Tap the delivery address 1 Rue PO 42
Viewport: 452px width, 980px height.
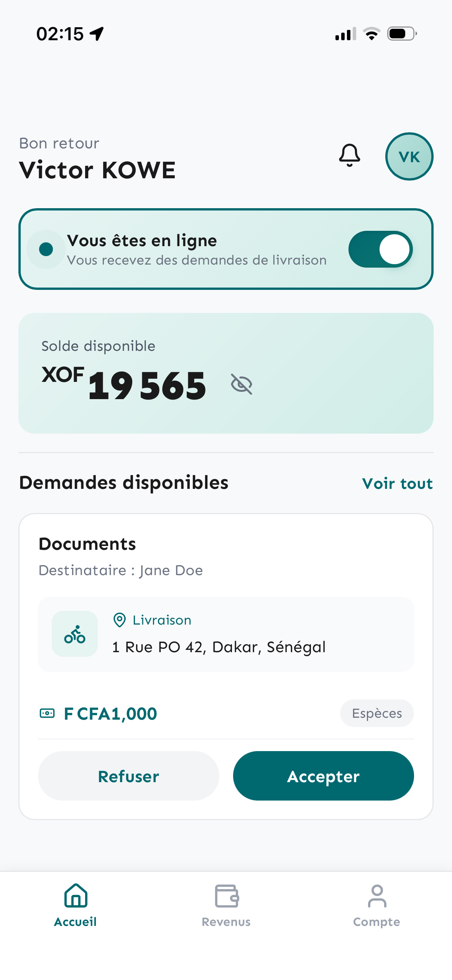[x=219, y=647]
